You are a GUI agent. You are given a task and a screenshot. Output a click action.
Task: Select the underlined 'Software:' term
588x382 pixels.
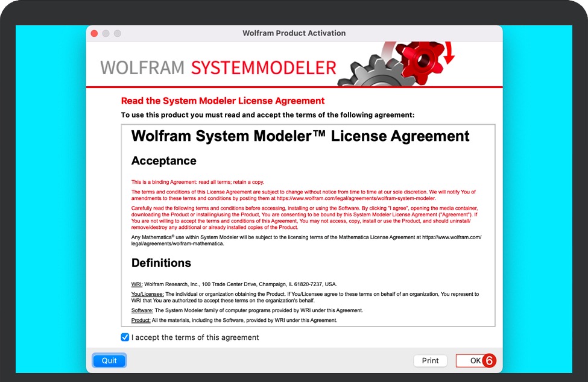(x=143, y=310)
